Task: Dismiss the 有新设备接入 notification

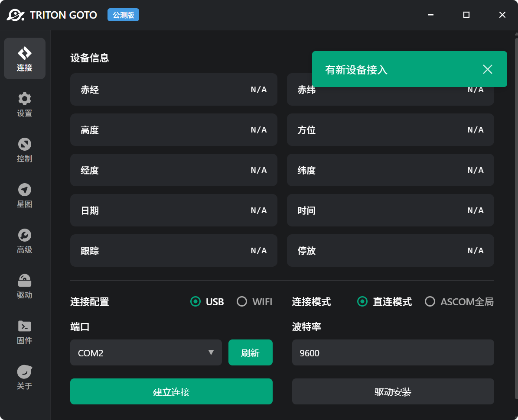Action: pyautogui.click(x=487, y=69)
